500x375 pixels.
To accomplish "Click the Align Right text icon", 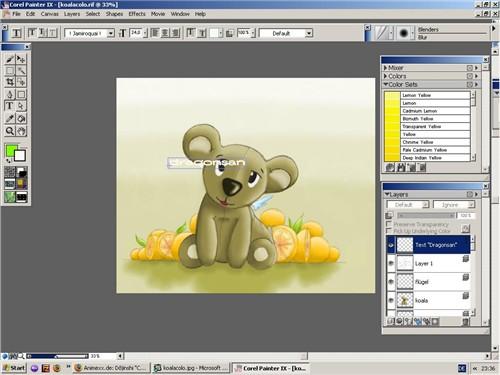I will click(x=175, y=33).
